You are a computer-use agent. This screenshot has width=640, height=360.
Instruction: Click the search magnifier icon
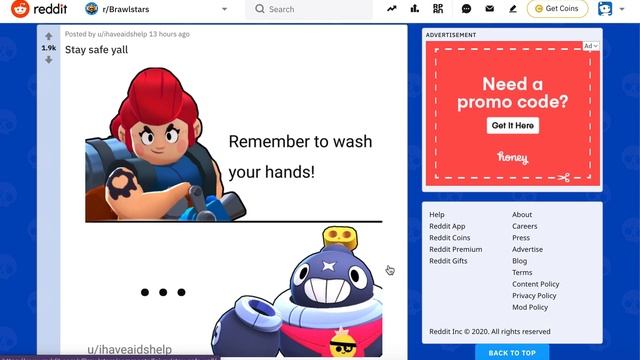tap(260, 9)
